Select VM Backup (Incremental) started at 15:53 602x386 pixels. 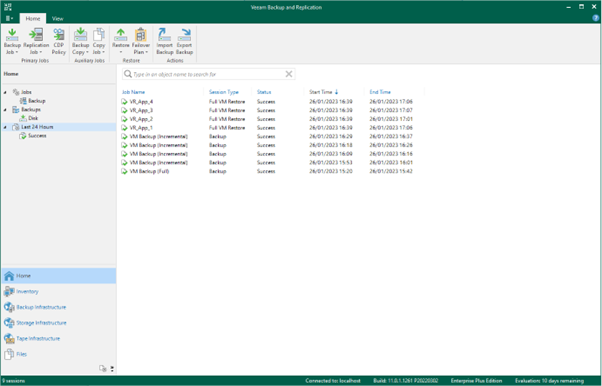(272, 163)
